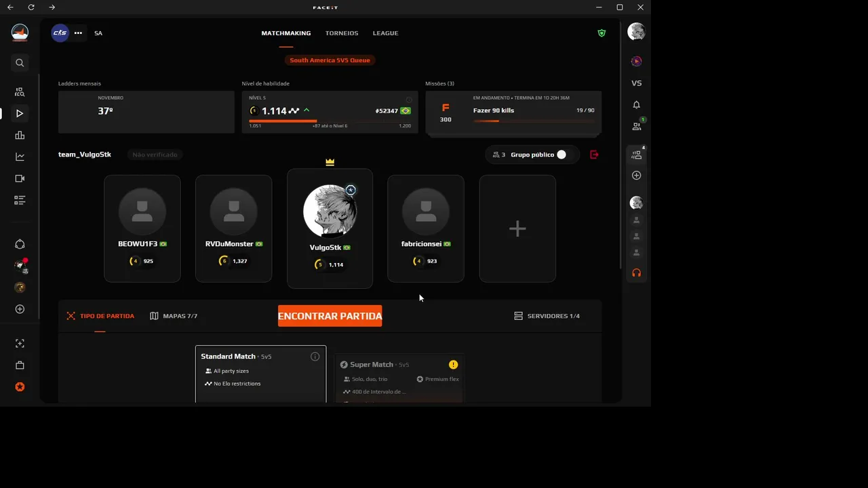Screen dimensions: 868x488
Task: Select the Super Match card
Action: [399, 378]
